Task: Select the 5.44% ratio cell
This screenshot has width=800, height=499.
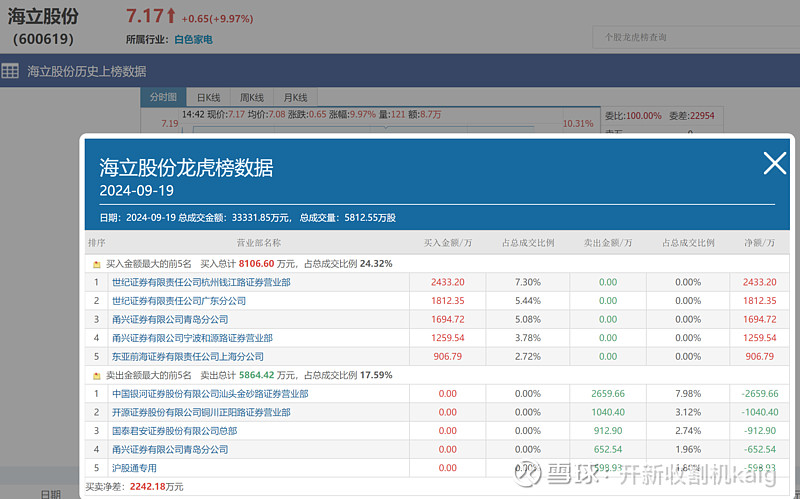Action: coord(528,301)
